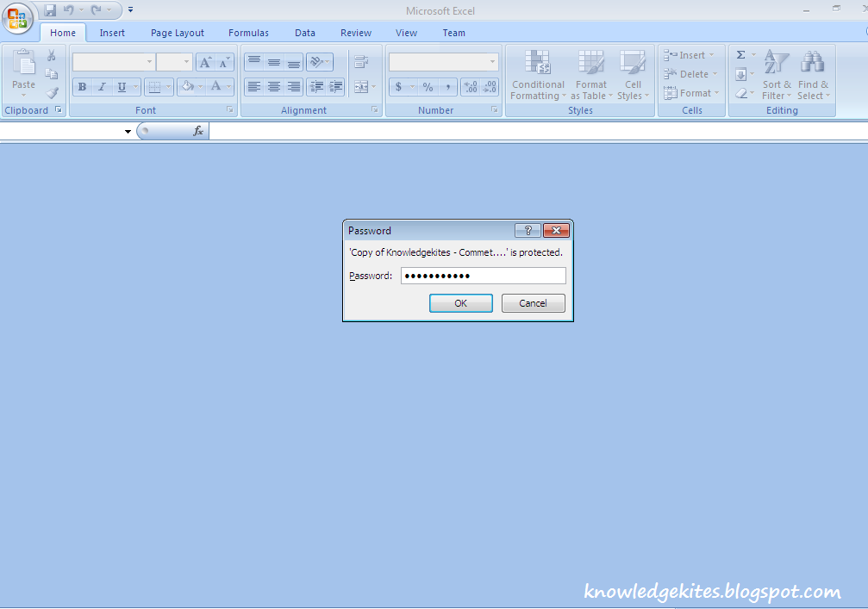Image resolution: width=868 pixels, height=609 pixels.
Task: Switch to the Review tab
Action: pos(356,33)
